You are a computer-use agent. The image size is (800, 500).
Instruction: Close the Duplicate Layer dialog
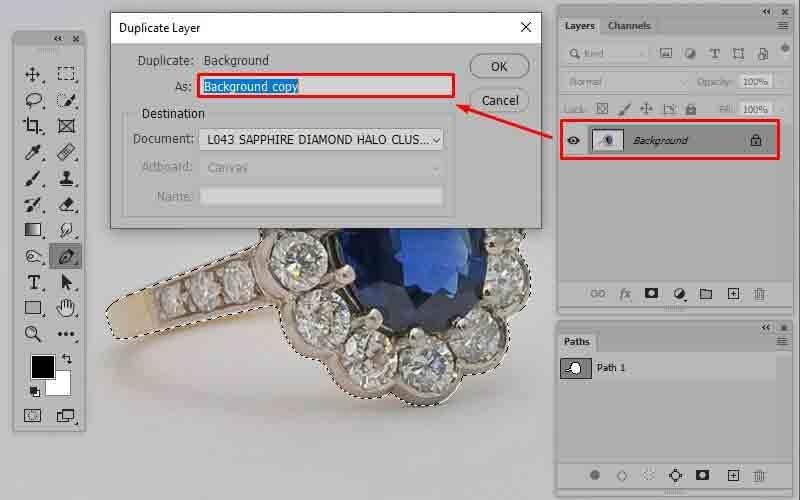click(526, 27)
